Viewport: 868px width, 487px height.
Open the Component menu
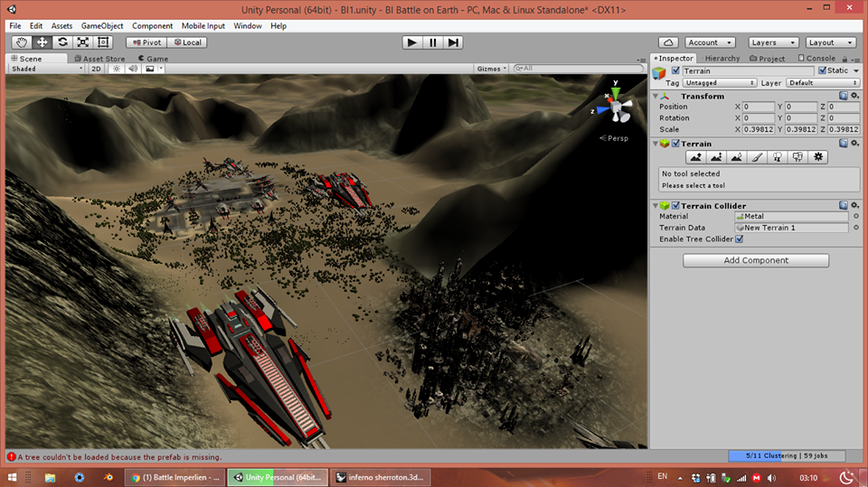(152, 26)
